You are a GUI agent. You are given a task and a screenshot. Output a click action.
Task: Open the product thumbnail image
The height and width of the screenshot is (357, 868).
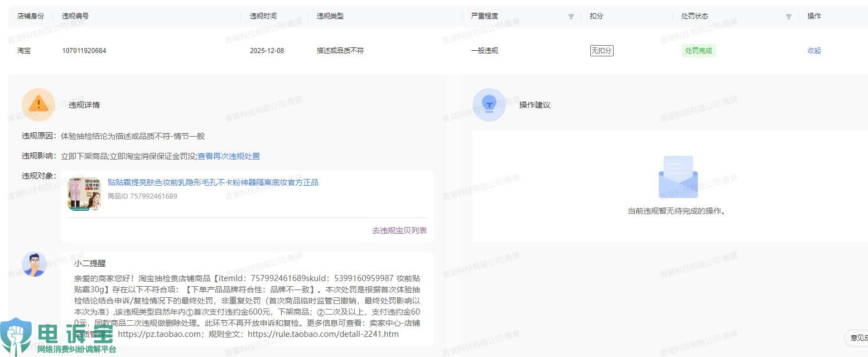pyautogui.click(x=84, y=194)
